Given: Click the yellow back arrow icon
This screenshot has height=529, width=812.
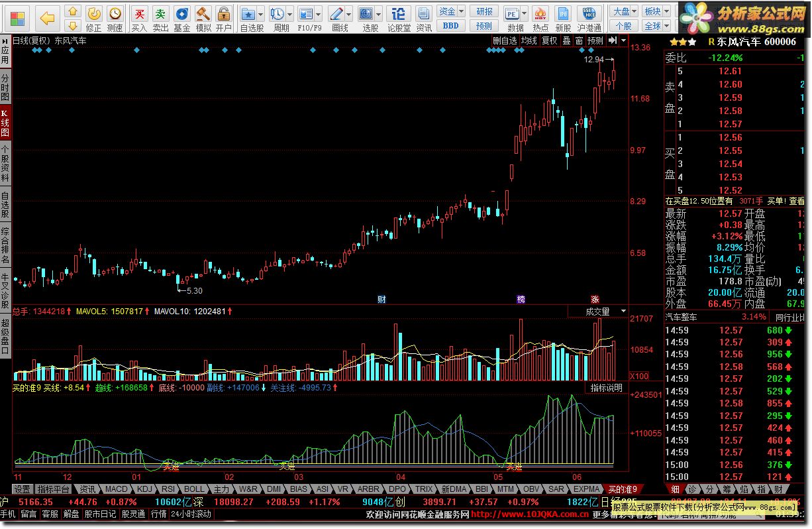Looking at the screenshot, I should click(x=47, y=18).
